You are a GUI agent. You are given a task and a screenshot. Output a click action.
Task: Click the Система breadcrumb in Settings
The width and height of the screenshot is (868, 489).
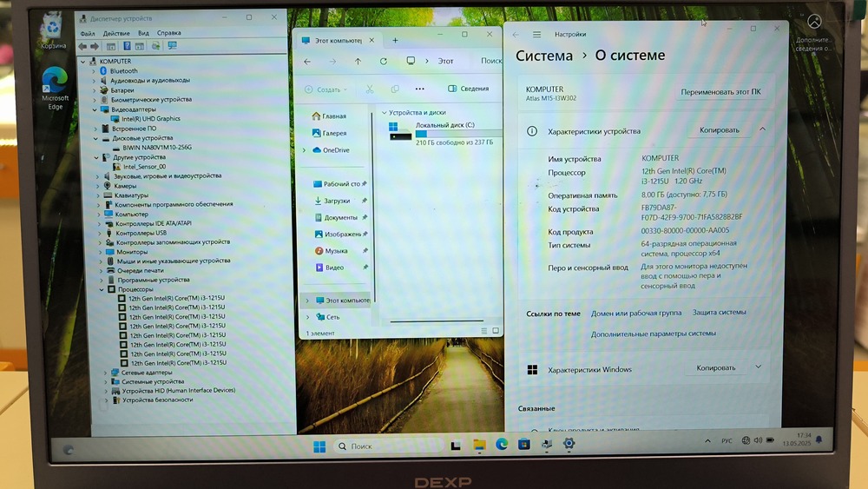tap(544, 56)
